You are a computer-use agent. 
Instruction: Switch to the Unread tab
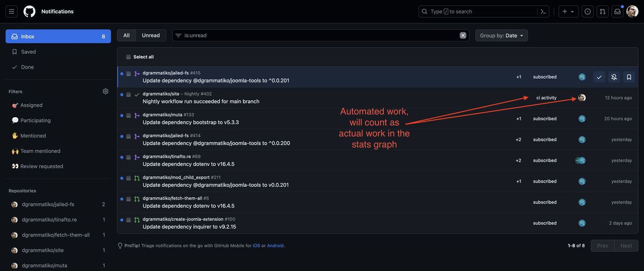click(x=151, y=35)
